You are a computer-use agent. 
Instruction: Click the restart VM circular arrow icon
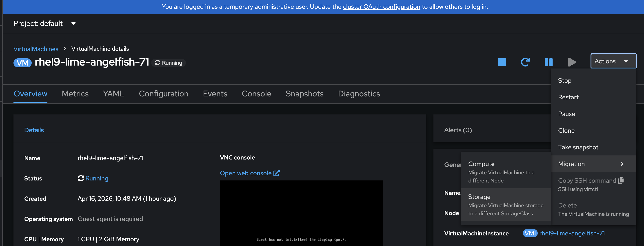[525, 62]
